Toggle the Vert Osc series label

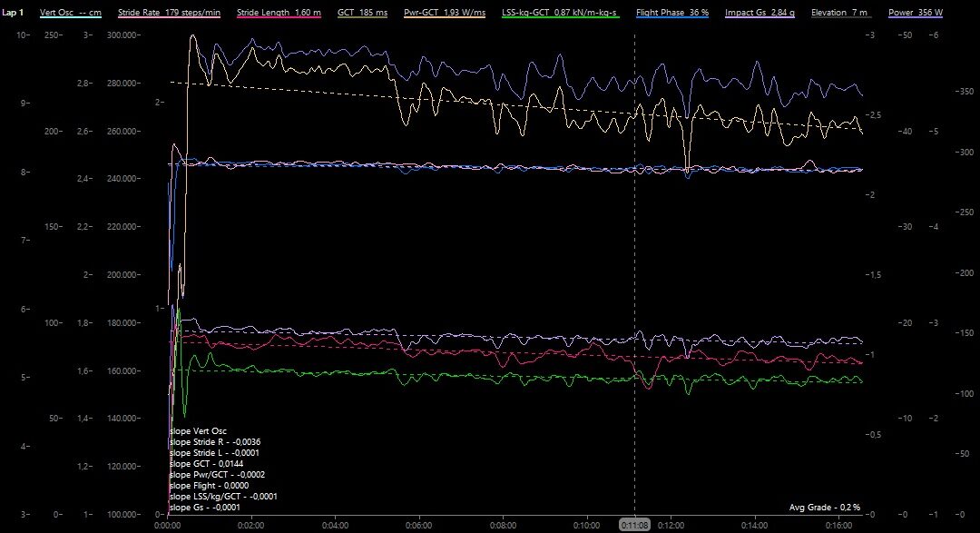(70, 13)
